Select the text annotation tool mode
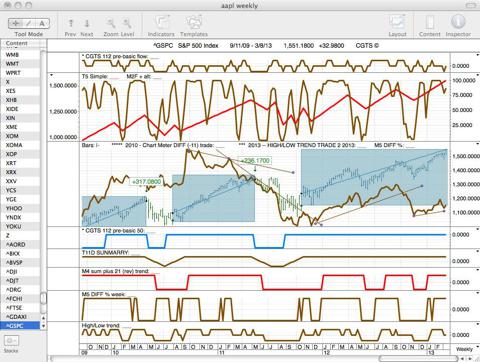The width and height of the screenshot is (480, 362). point(42,23)
